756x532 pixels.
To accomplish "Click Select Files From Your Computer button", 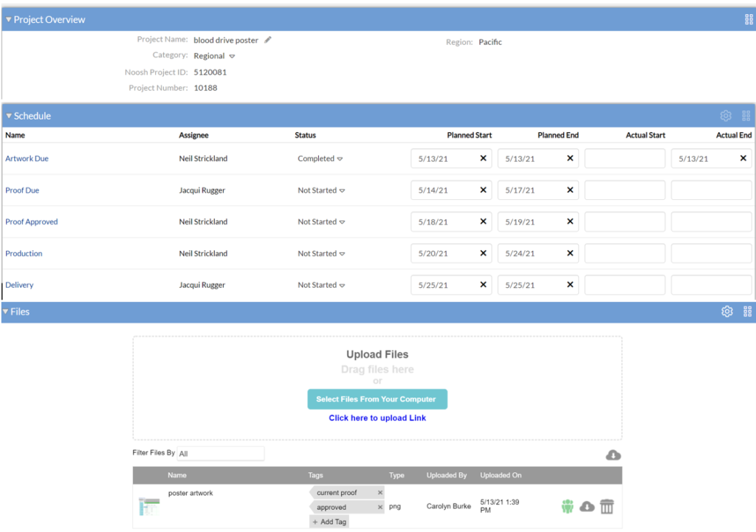I will 377,399.
